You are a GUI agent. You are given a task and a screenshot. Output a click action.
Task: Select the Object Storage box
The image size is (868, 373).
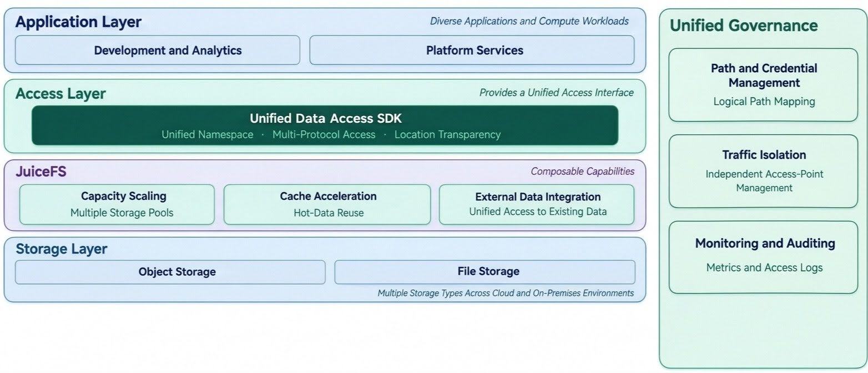point(170,272)
